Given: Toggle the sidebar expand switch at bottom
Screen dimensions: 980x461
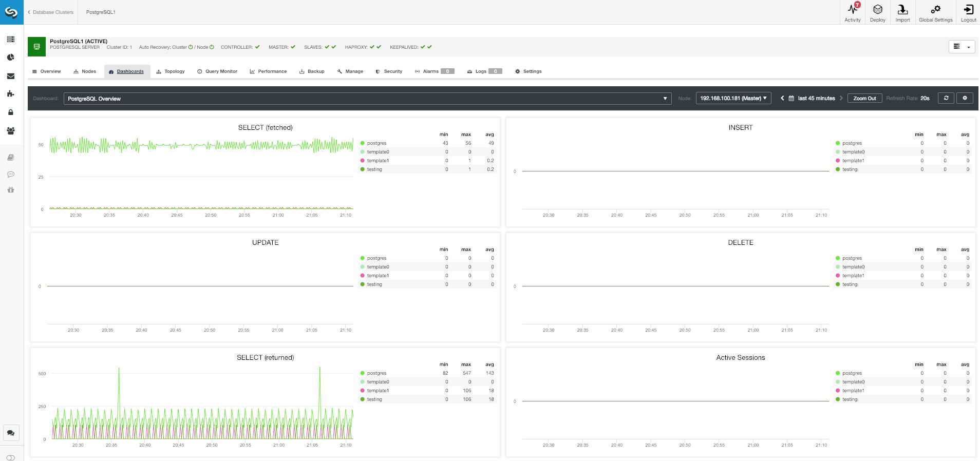Looking at the screenshot, I should coord(11,457).
